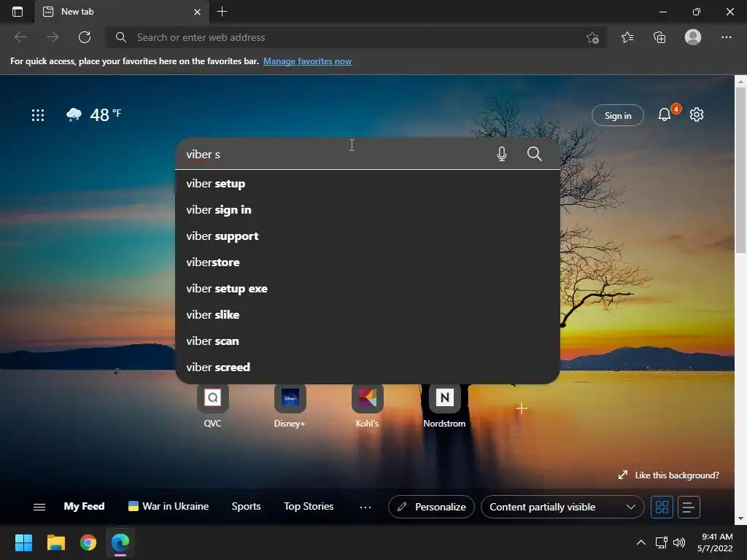Show more feed topics ellipsis
Screen dimensions: 747x560
tap(365, 507)
